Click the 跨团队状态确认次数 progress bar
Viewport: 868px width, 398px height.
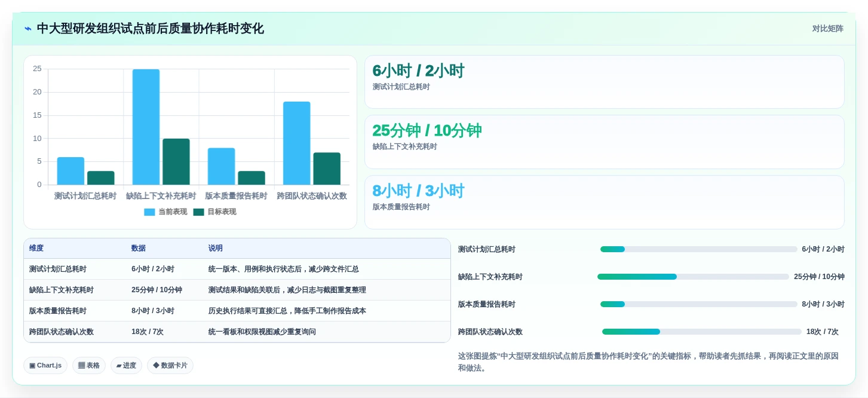[x=702, y=332]
